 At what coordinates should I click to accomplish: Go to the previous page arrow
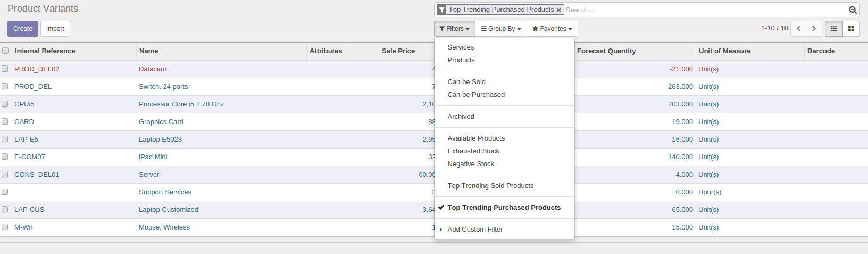click(798, 29)
